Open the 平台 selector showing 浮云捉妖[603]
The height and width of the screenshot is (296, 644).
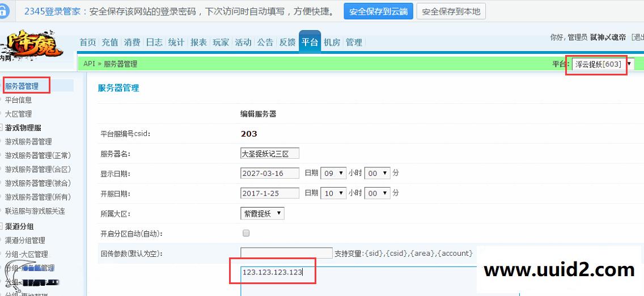(603, 64)
